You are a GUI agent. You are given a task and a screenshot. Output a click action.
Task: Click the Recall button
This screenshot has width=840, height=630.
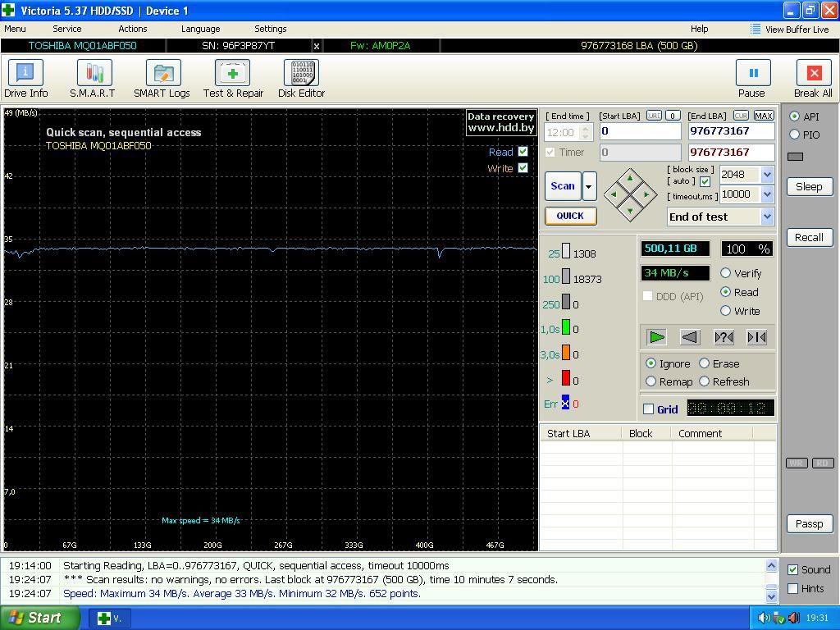point(810,237)
